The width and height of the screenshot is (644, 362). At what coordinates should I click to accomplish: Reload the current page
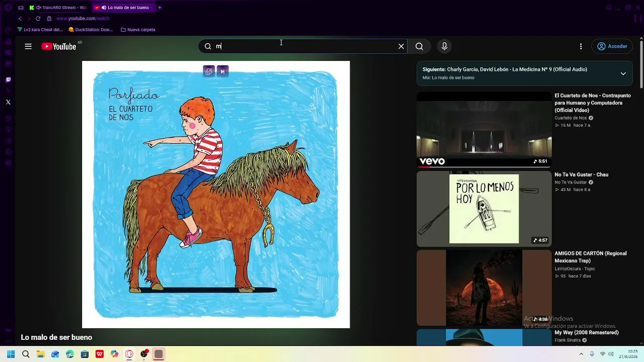[38, 19]
